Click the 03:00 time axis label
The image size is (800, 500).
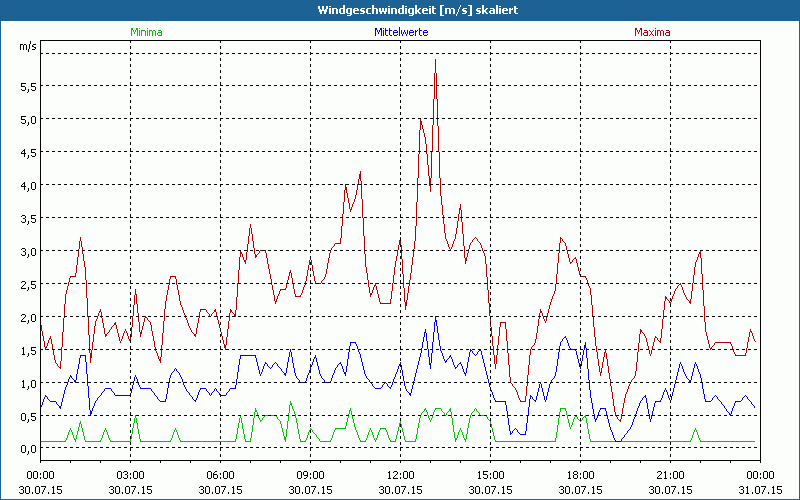tap(130, 474)
